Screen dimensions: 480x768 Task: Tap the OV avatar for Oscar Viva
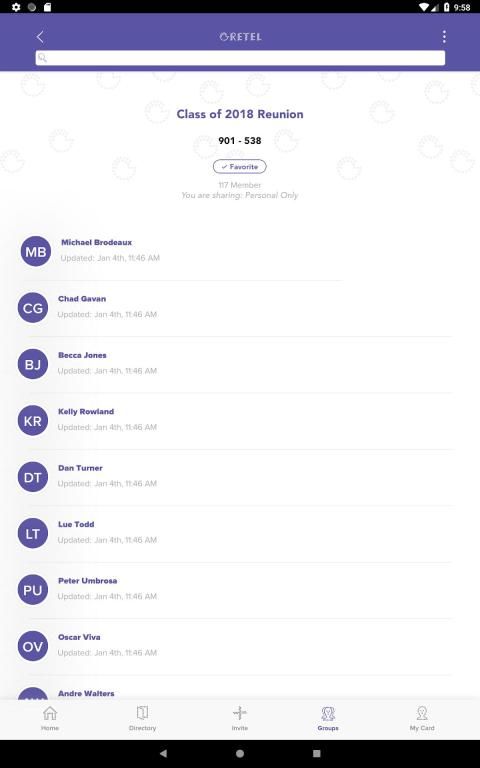tap(33, 646)
